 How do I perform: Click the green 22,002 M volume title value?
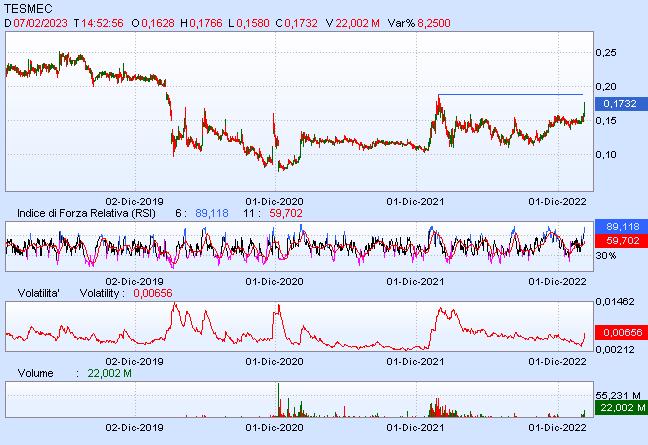click(110, 373)
